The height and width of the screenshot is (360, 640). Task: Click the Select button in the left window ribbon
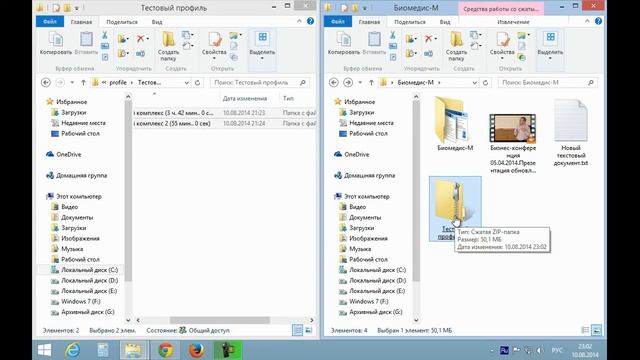click(x=262, y=46)
